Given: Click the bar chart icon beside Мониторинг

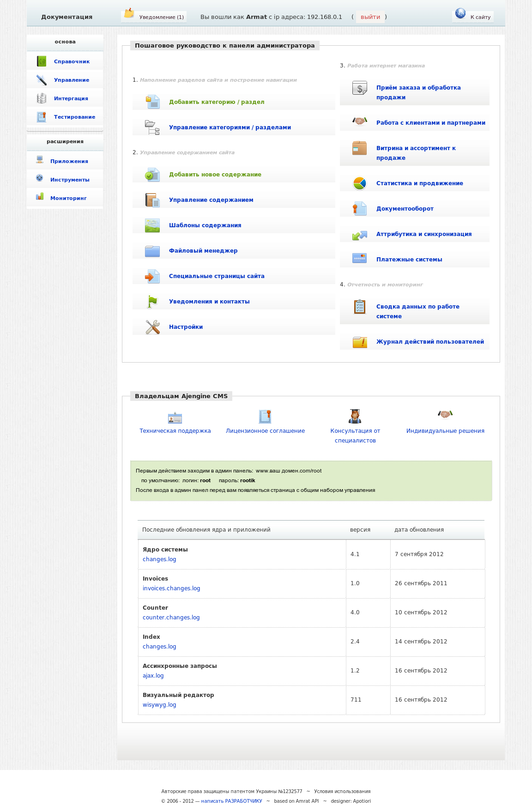Looking at the screenshot, I should pos(40,197).
